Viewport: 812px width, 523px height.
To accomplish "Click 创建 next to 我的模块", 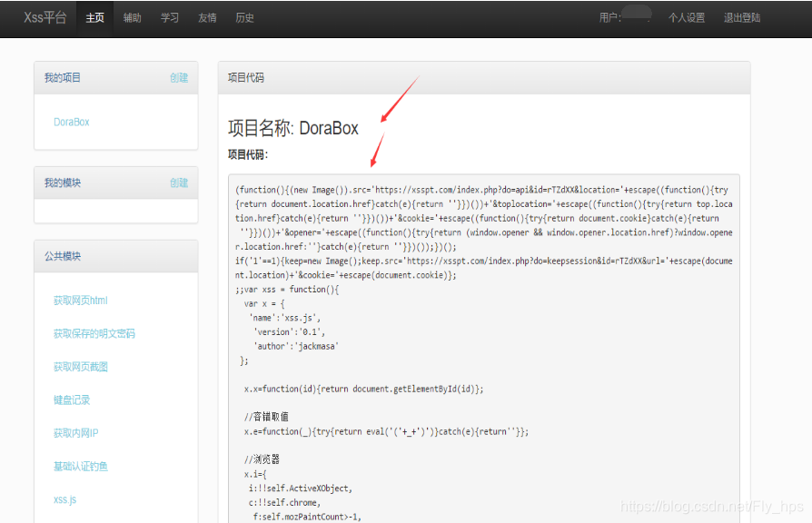I will pyautogui.click(x=179, y=183).
